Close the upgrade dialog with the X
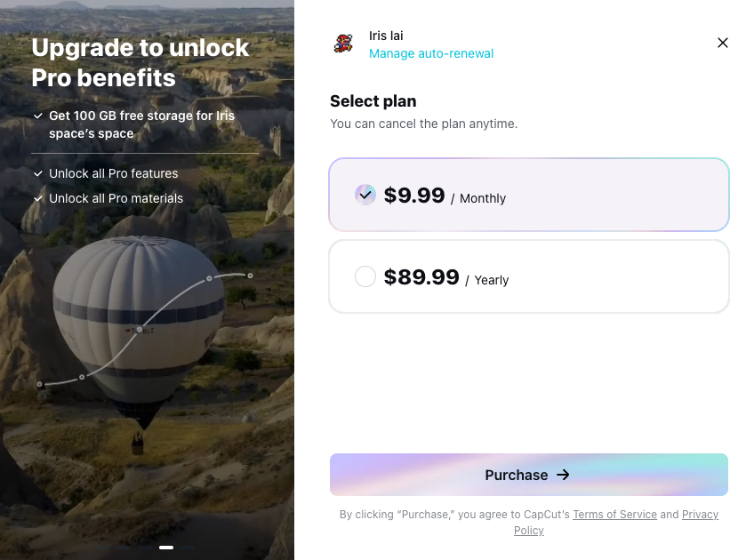 722,43
